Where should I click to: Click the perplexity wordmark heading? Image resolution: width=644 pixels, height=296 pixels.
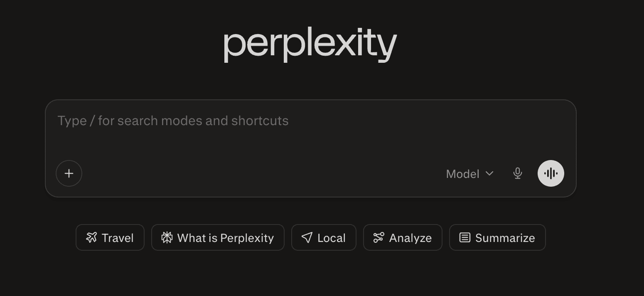pos(310,44)
